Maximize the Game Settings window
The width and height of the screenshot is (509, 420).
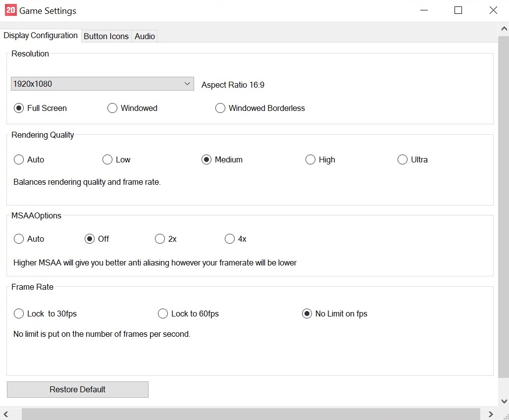click(x=458, y=10)
